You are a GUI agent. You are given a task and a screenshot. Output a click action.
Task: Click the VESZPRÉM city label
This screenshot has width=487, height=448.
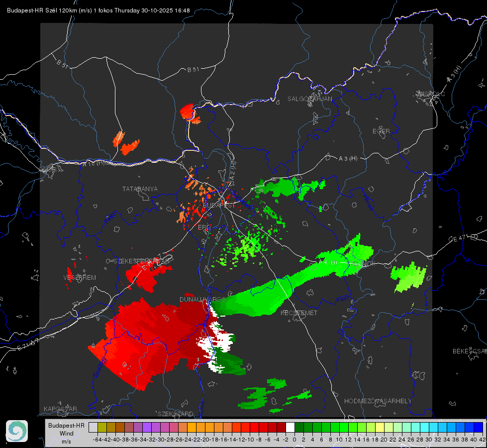pyautogui.click(x=80, y=277)
